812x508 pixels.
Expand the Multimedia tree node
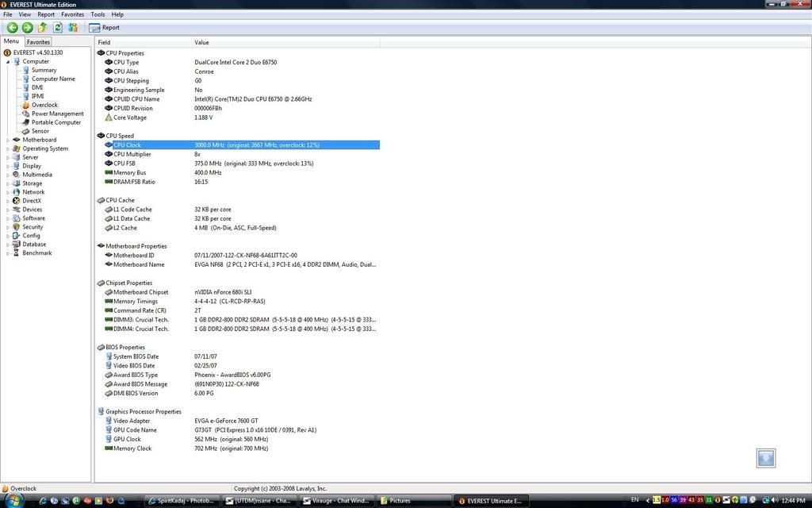8,175
